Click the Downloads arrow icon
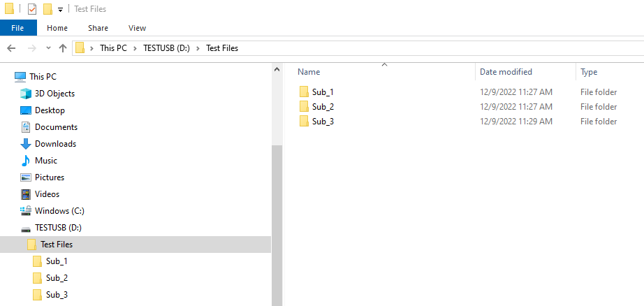 [26, 144]
